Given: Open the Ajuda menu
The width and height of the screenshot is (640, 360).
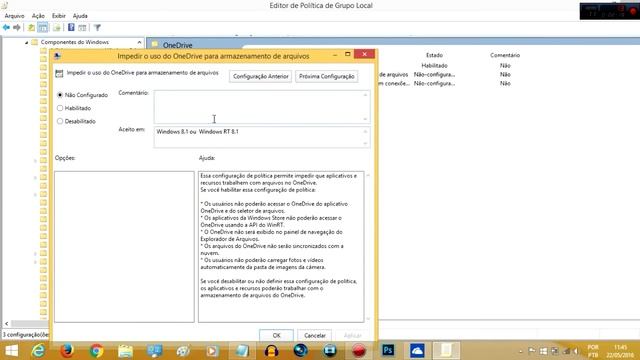Looking at the screenshot, I should (80, 16).
